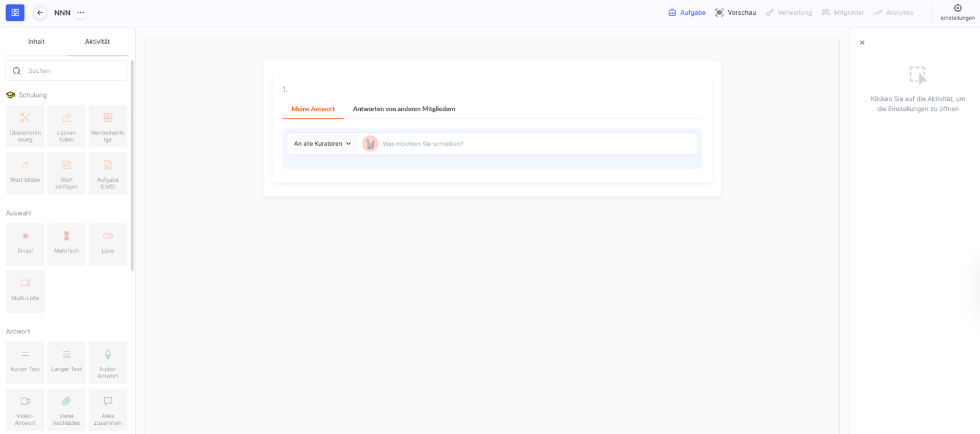980x434 pixels.
Task: Add the Aufgabe (LMS) activity
Action: coord(108,173)
